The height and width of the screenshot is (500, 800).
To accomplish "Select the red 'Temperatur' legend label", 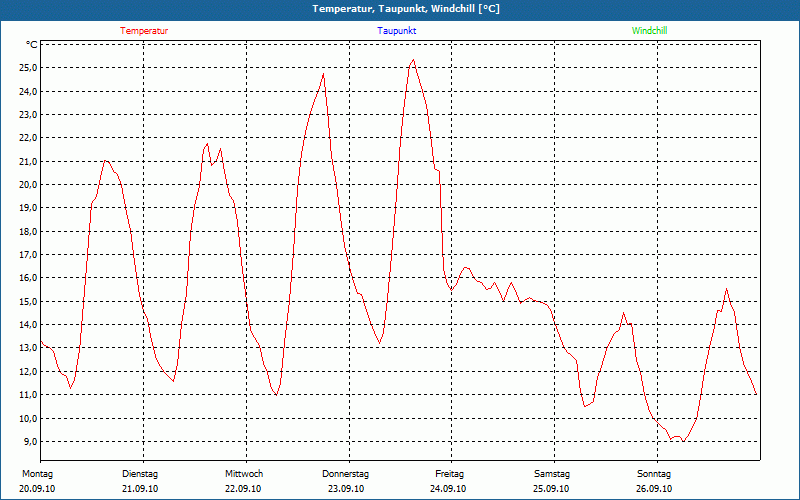I will [144, 31].
